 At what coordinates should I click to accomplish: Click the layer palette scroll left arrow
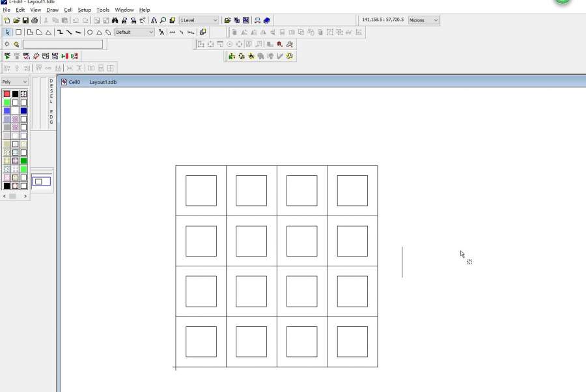pos(5,196)
